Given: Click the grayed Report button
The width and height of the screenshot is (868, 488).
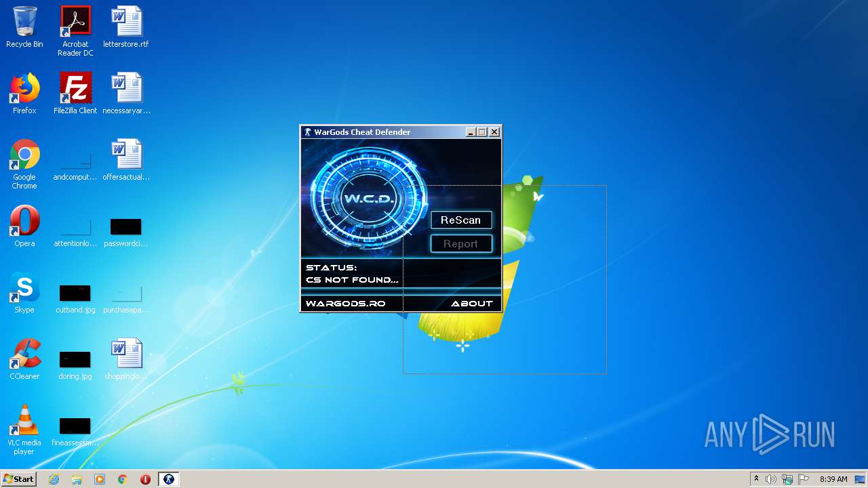Looking at the screenshot, I should tap(461, 244).
